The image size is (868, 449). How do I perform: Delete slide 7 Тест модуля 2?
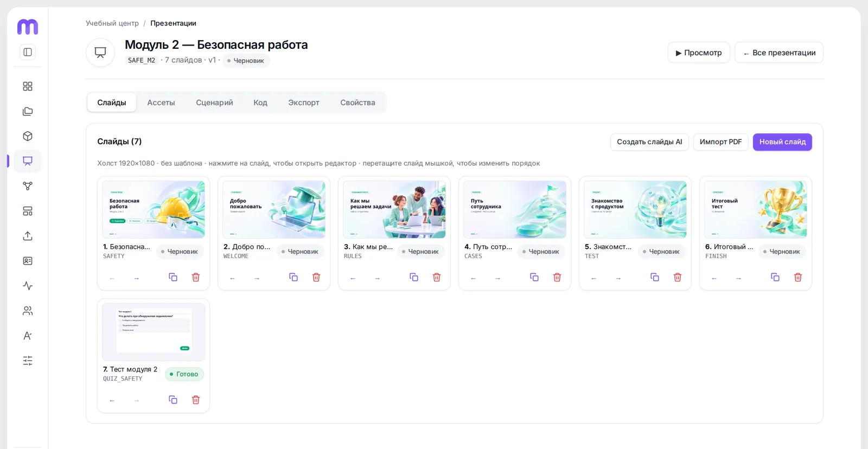[x=196, y=400]
